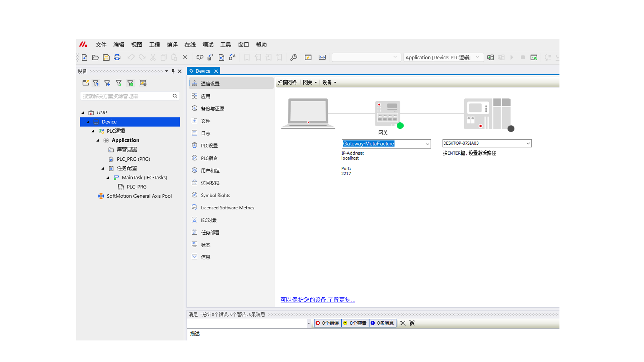Image resolution: width=644 pixels, height=362 pixels.
Task: Open the 在线 menu
Action: pos(190,45)
